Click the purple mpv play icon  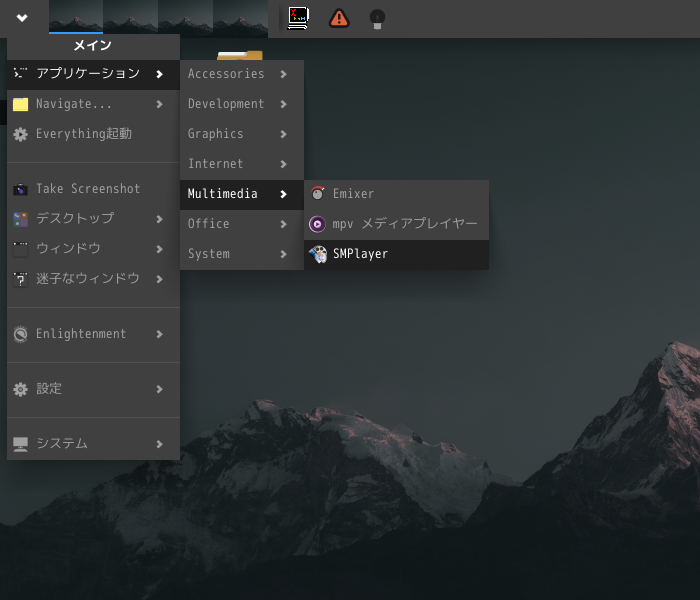pyautogui.click(x=317, y=224)
